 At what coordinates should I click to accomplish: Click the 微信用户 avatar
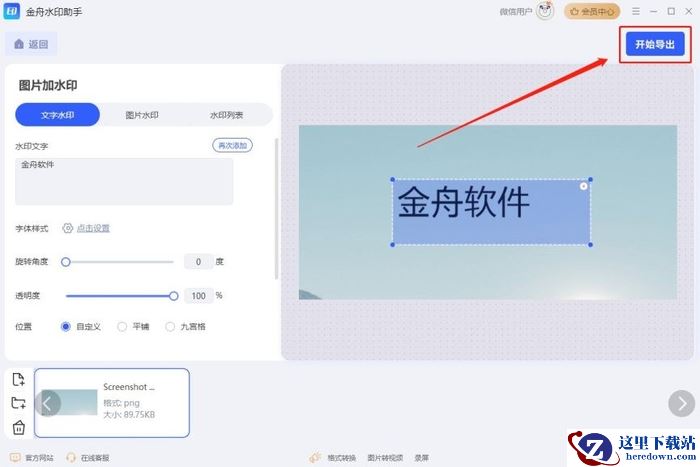pyautogui.click(x=545, y=11)
